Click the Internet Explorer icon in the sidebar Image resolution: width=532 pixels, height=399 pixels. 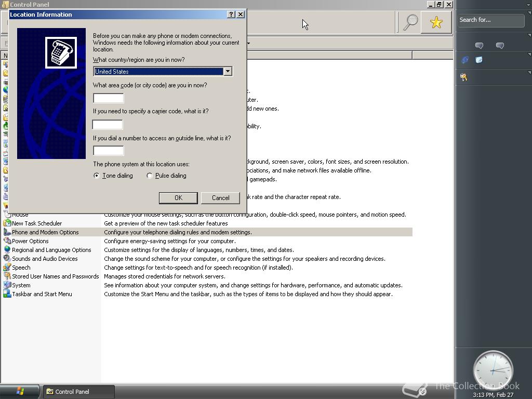465,60
